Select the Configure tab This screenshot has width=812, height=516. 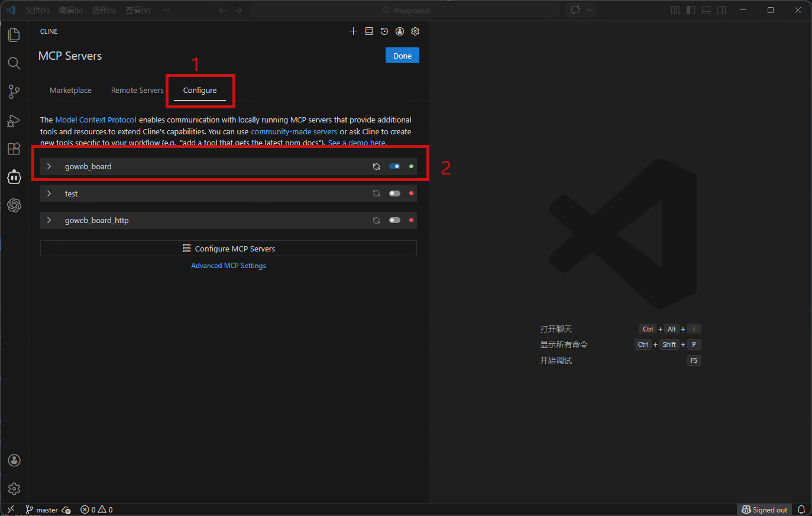pyautogui.click(x=200, y=90)
